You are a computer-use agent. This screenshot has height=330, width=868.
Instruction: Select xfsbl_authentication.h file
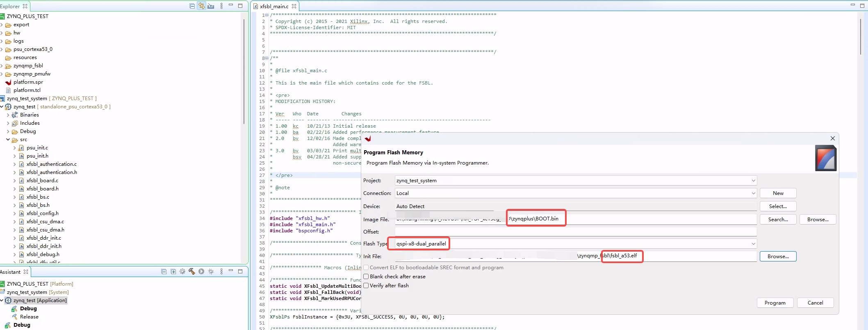52,172
